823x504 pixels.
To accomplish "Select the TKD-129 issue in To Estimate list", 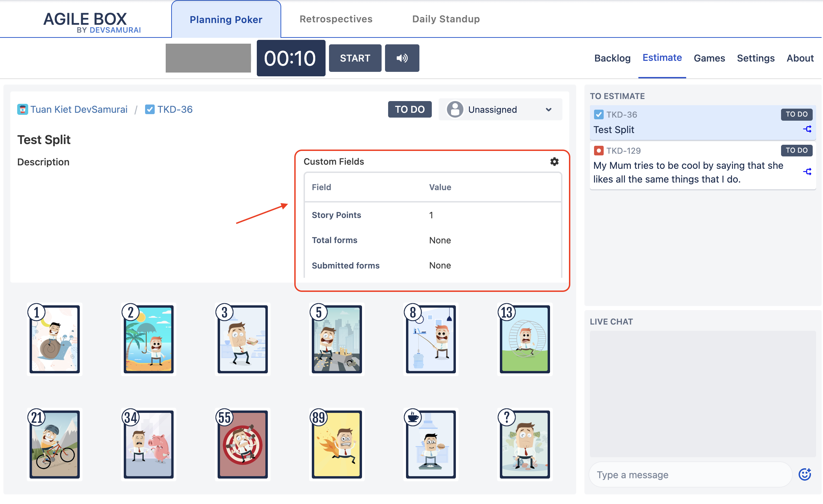I will (703, 165).
